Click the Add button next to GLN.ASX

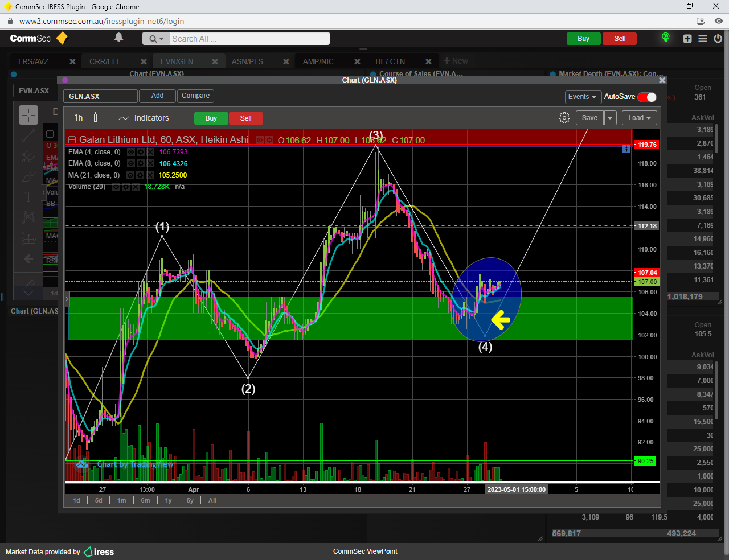(x=157, y=96)
